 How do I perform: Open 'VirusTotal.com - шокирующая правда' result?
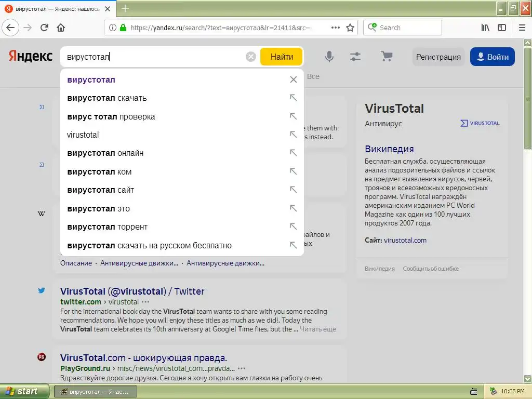point(143,357)
